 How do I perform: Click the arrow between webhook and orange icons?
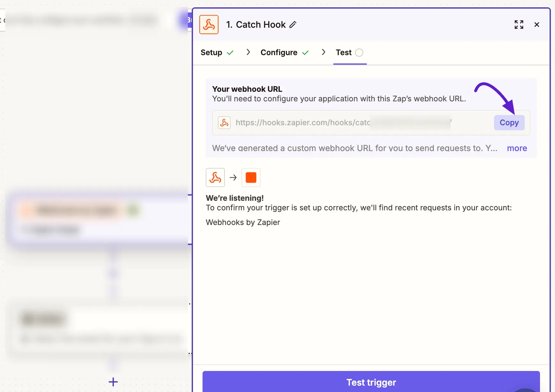(233, 178)
